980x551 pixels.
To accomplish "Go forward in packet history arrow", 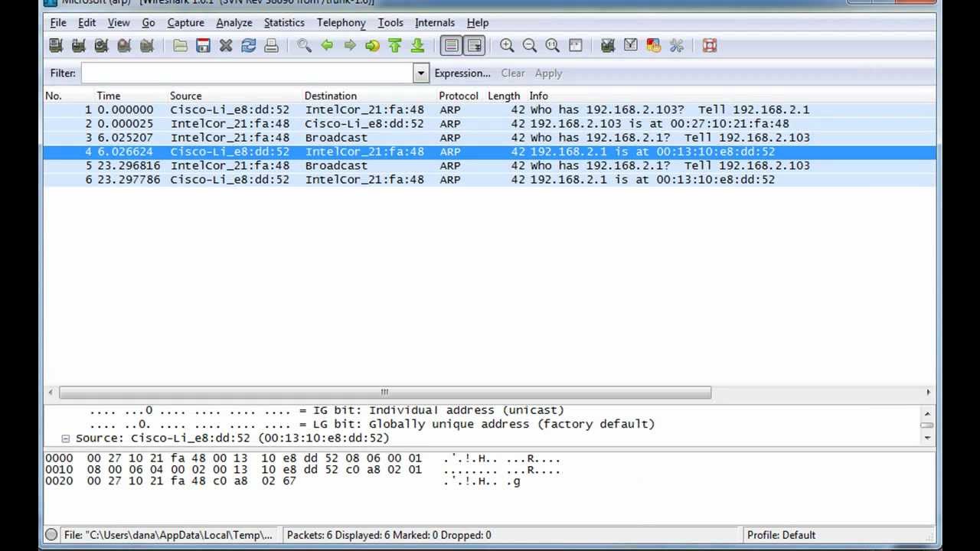I will (350, 46).
